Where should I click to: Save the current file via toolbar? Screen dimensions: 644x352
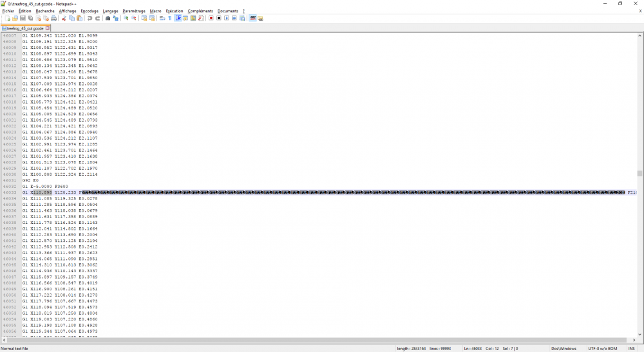[x=23, y=18]
